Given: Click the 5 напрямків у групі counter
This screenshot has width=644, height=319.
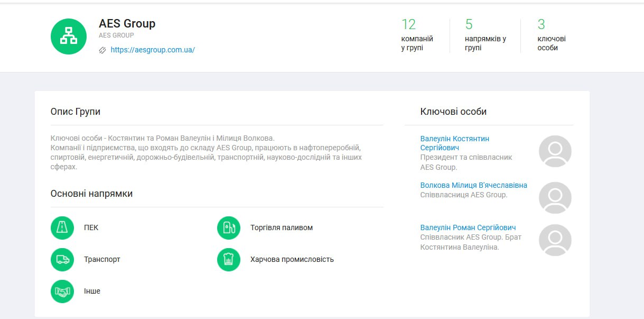Looking at the screenshot, I should (x=486, y=35).
